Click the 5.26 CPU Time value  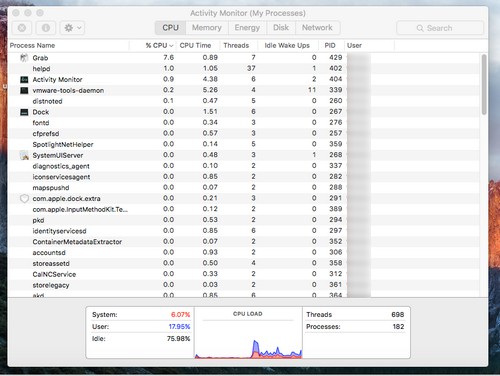(210, 90)
